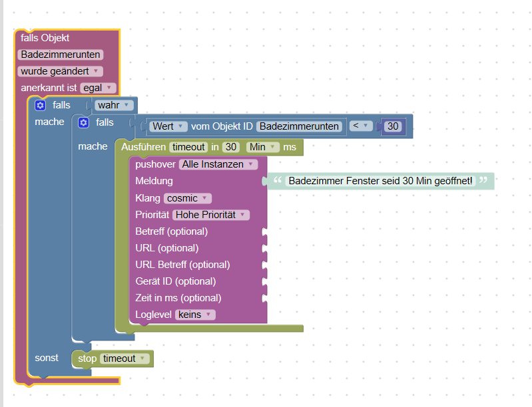Open pushover 'Alle Instanzen' dropdown

click(x=218, y=164)
